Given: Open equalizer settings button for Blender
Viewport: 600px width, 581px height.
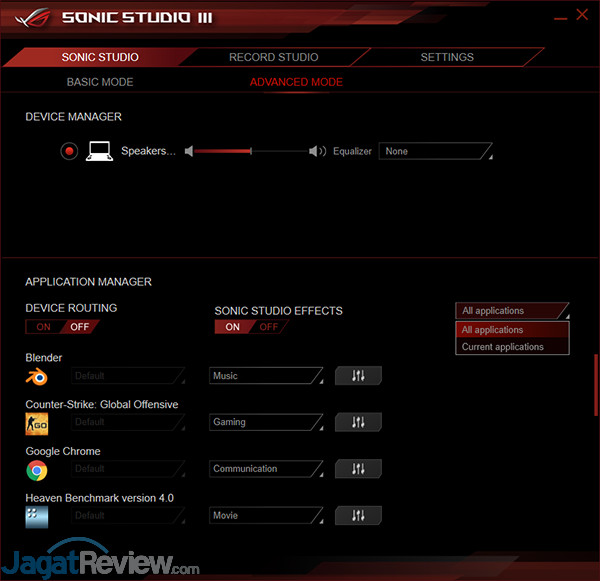Looking at the screenshot, I should (358, 375).
